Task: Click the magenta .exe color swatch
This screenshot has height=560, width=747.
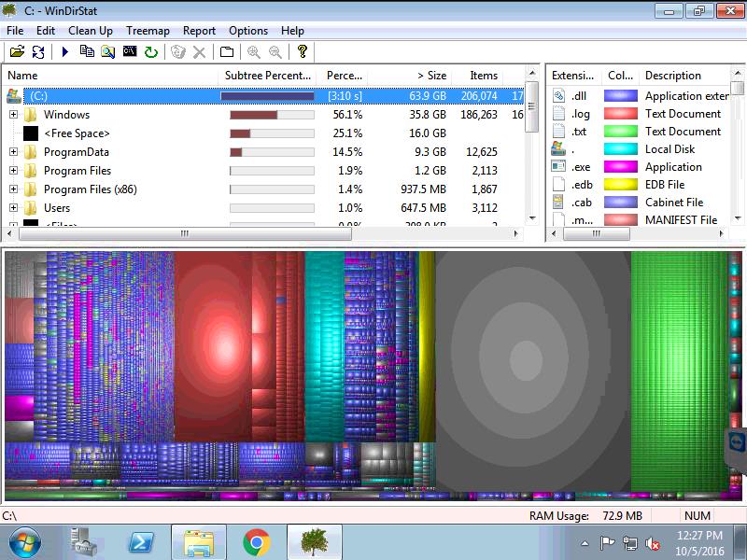Action: click(x=621, y=167)
